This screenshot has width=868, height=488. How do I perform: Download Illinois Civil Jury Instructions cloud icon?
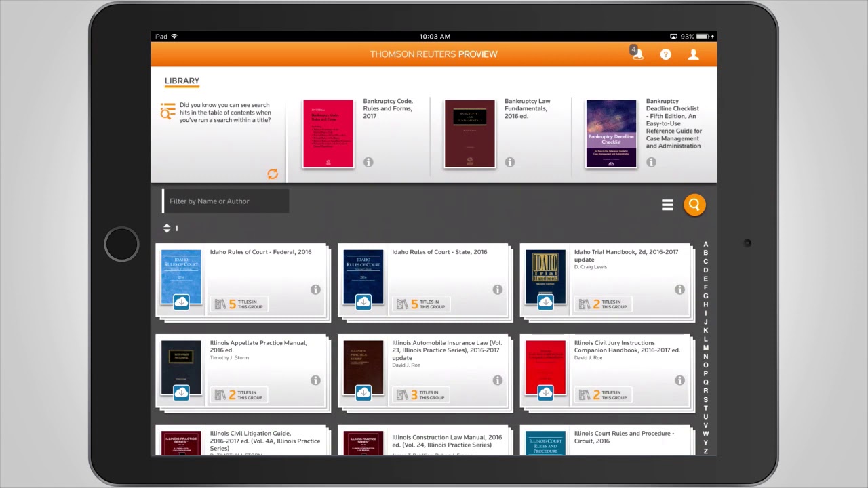coord(546,393)
